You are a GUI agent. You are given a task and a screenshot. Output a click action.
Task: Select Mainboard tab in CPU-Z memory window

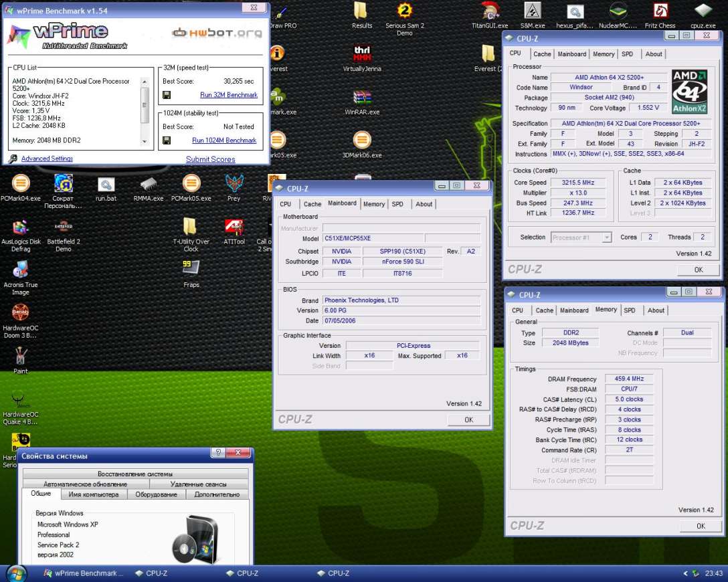574,310
